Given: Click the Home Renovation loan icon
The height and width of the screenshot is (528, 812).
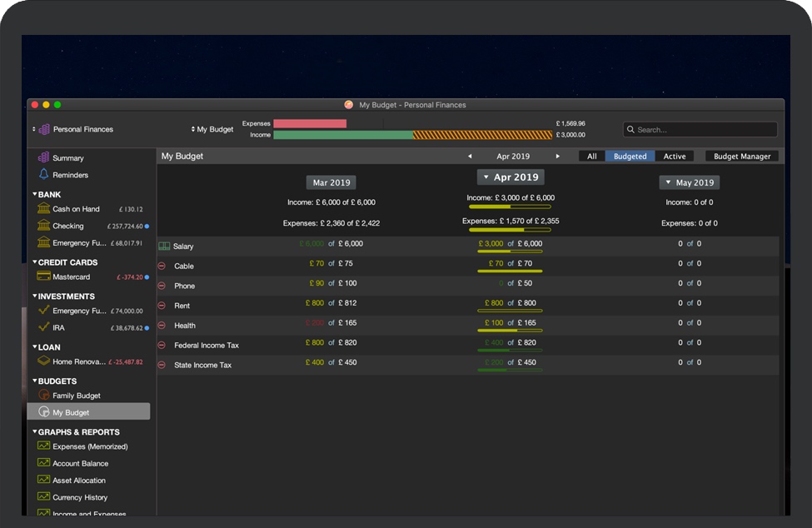Looking at the screenshot, I should click(x=46, y=361).
